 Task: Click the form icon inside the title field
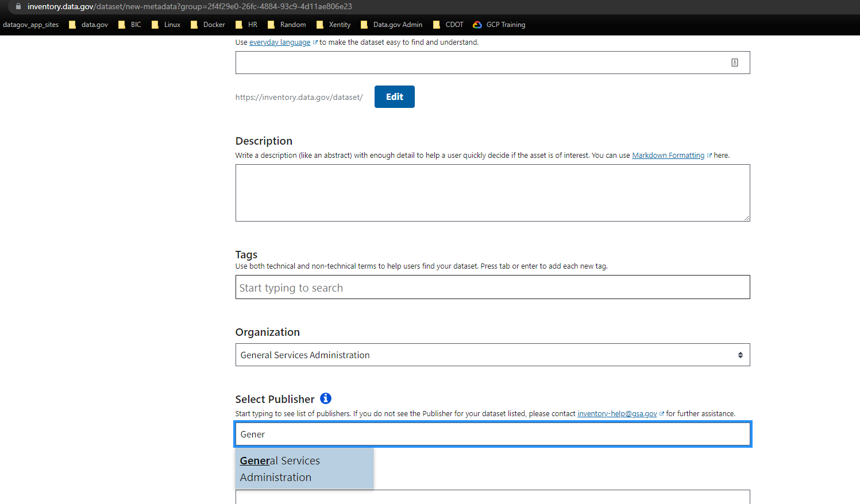[x=735, y=62]
